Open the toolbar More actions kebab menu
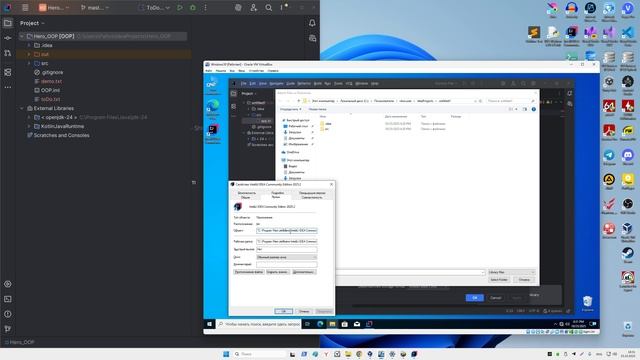The height and width of the screenshot is (360, 640). [x=205, y=7]
